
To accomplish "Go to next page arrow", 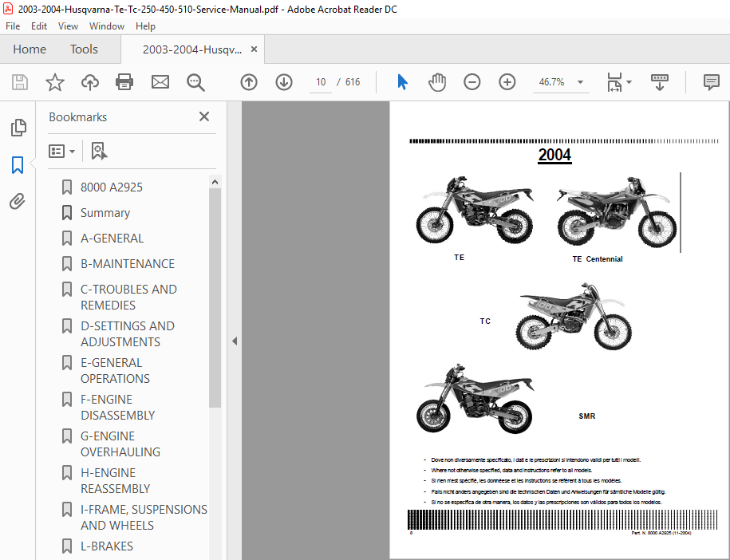I will [284, 82].
